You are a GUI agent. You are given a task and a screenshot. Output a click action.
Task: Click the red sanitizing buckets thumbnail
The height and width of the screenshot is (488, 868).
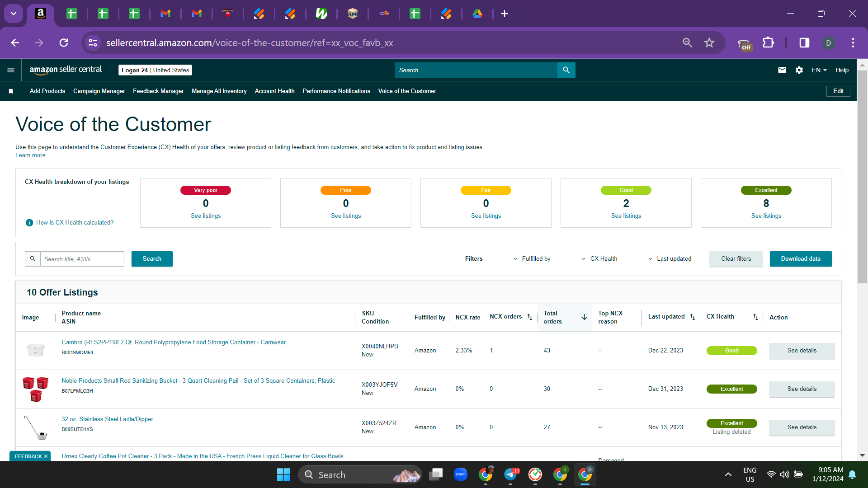click(x=36, y=389)
